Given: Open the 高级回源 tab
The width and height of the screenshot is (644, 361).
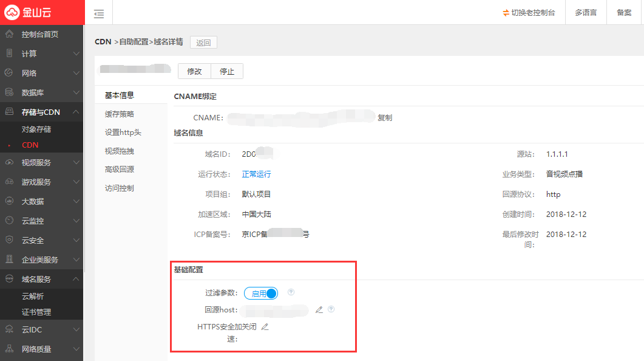Looking at the screenshot, I should (x=119, y=170).
